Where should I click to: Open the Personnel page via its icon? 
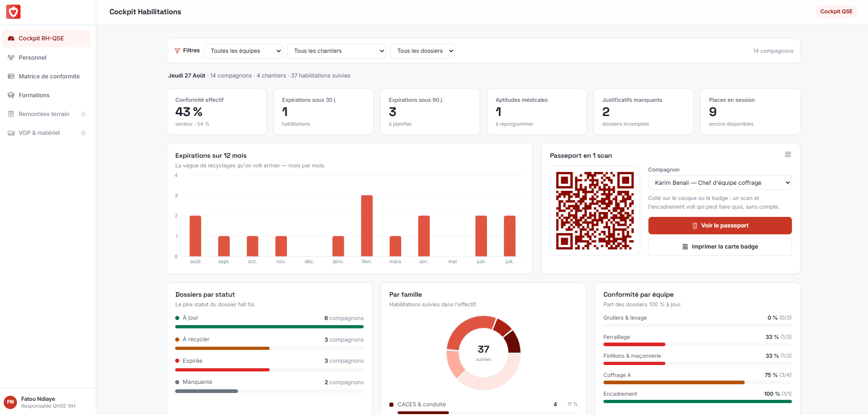[x=11, y=57]
